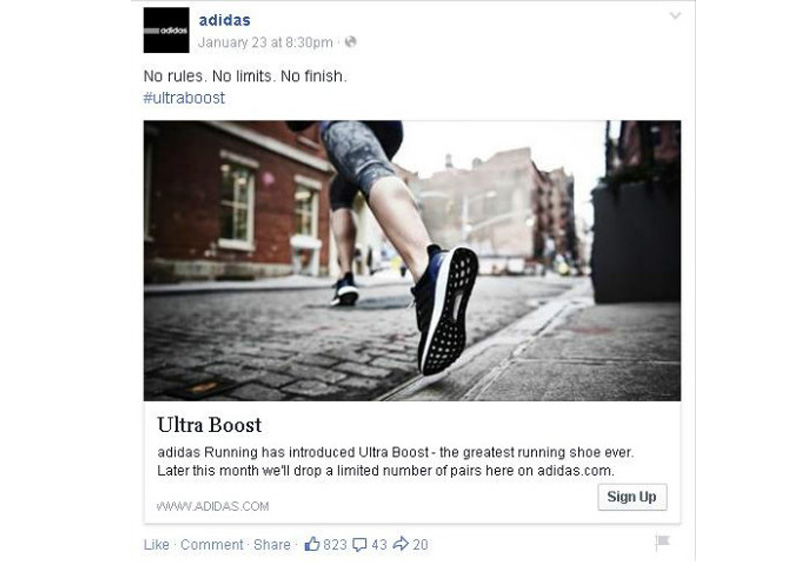
Task: Open the #ultraboost hashtag
Action: pyautogui.click(x=184, y=98)
